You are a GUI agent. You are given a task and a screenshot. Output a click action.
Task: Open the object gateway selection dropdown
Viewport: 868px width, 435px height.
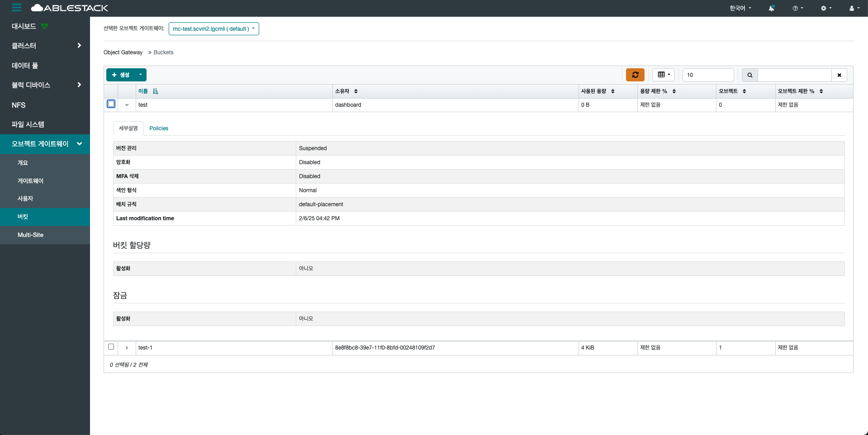point(213,28)
